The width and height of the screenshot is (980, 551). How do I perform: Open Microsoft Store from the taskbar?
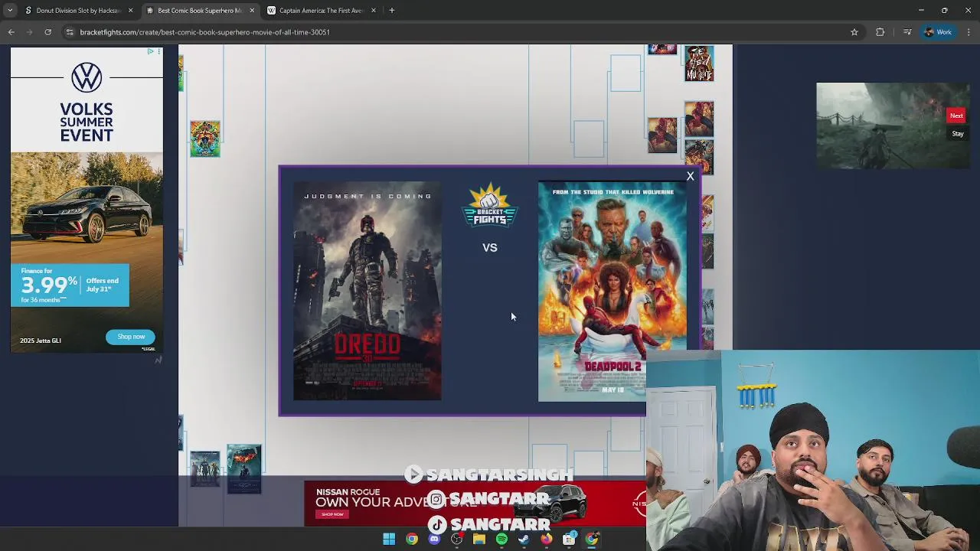(x=569, y=540)
